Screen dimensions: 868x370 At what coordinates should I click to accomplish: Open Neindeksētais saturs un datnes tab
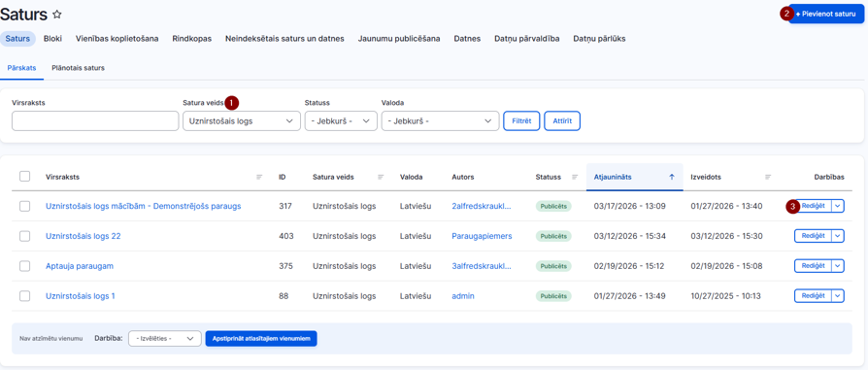284,39
